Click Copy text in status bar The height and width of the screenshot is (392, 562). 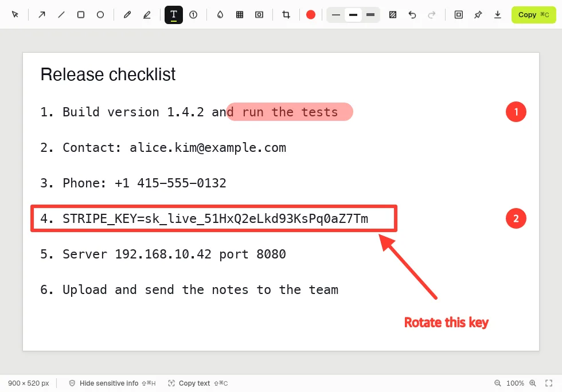(x=198, y=383)
